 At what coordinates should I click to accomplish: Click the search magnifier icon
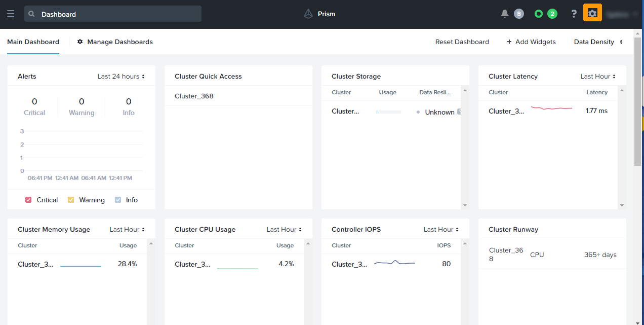point(31,14)
